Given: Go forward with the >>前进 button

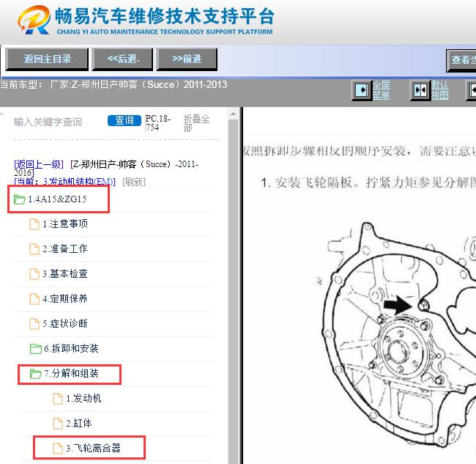Looking at the screenshot, I should tap(187, 59).
